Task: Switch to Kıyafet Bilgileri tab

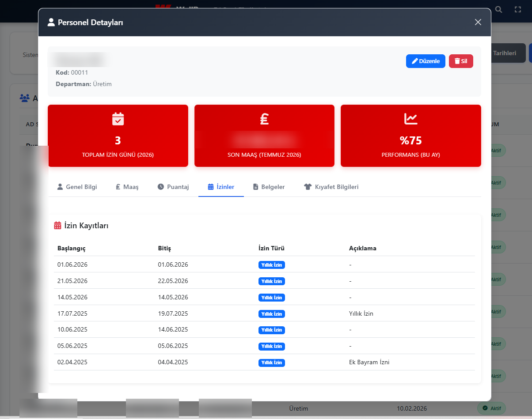Action: tap(331, 187)
